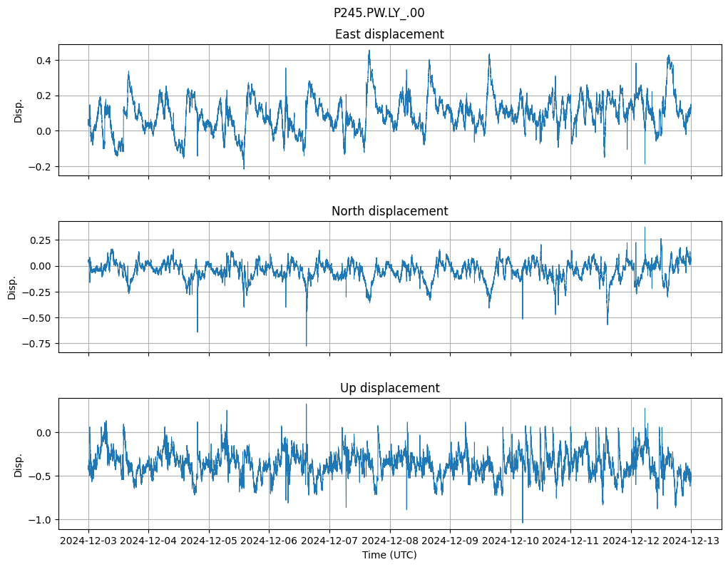This screenshot has width=728, height=567.
Task: Click the Up displacement subplot title
Action: tap(389, 388)
